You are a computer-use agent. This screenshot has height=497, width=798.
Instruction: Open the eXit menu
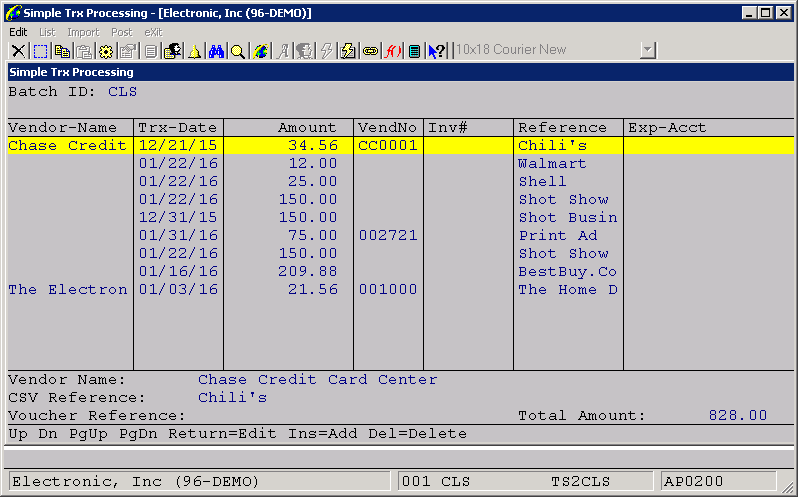coord(153,32)
